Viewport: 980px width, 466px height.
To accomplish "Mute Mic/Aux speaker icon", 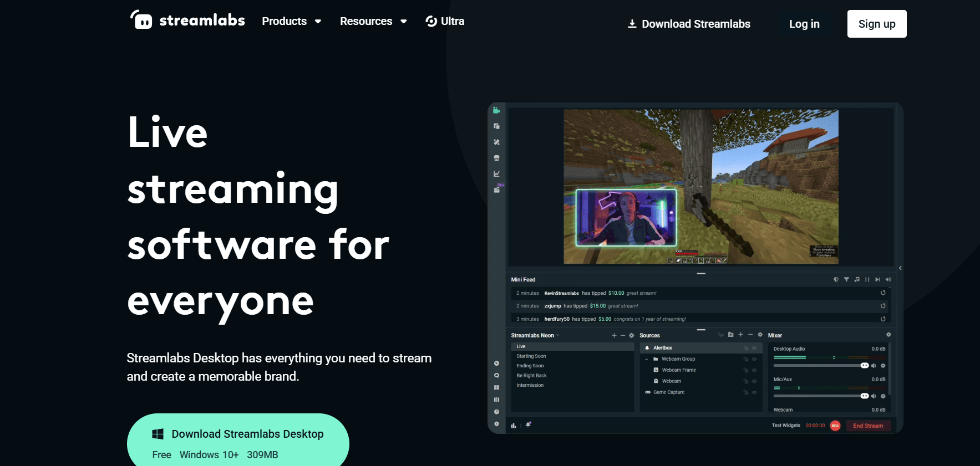I will [874, 396].
